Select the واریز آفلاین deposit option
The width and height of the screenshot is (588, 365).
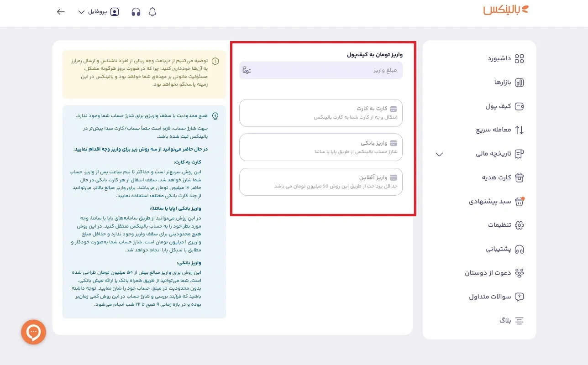pos(321,182)
